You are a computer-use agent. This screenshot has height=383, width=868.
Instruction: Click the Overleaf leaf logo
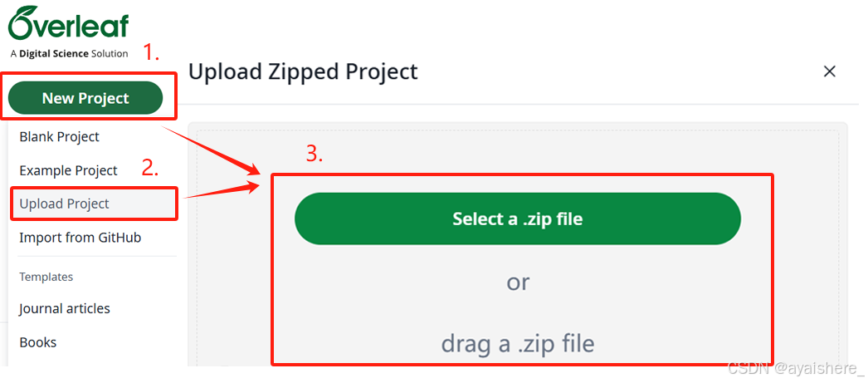click(23, 22)
